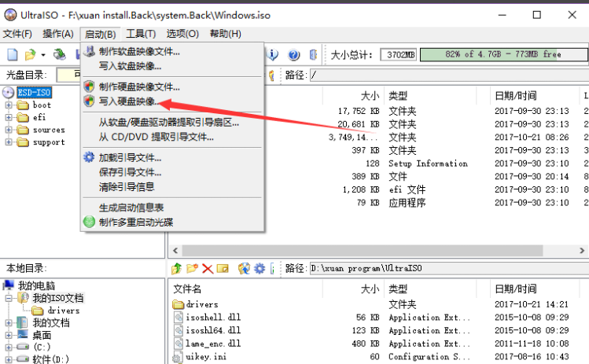Click the blue Help question mark icon
The height and width of the screenshot is (364, 589).
294,54
